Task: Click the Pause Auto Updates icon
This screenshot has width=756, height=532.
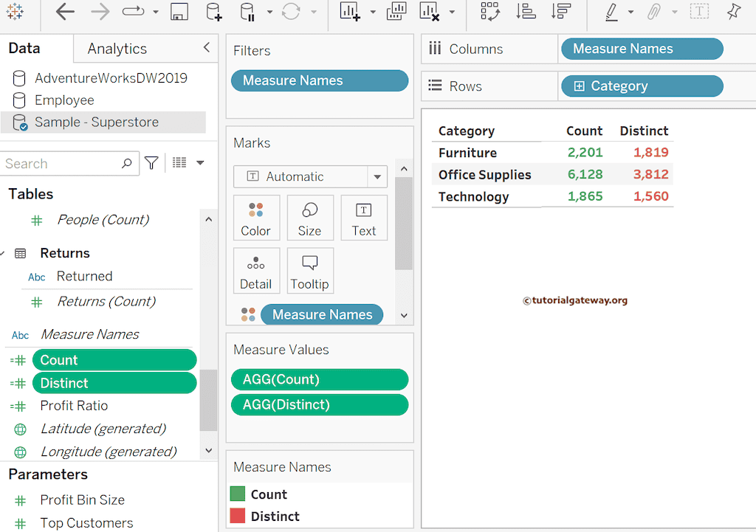Action: pos(247,12)
